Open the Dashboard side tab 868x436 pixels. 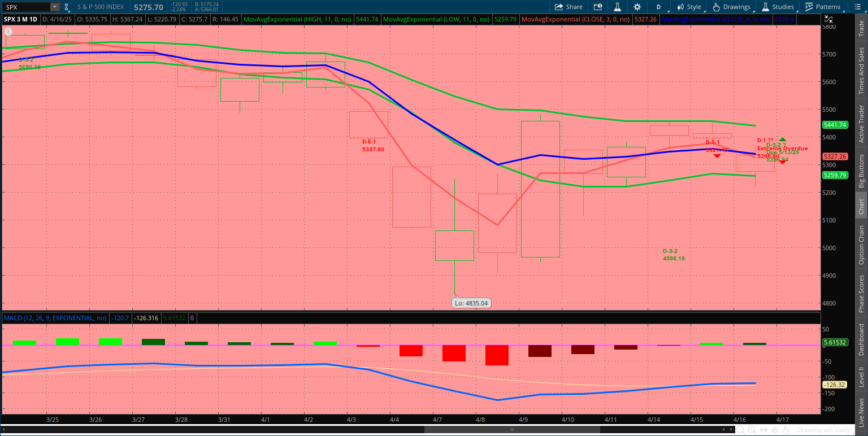click(861, 339)
